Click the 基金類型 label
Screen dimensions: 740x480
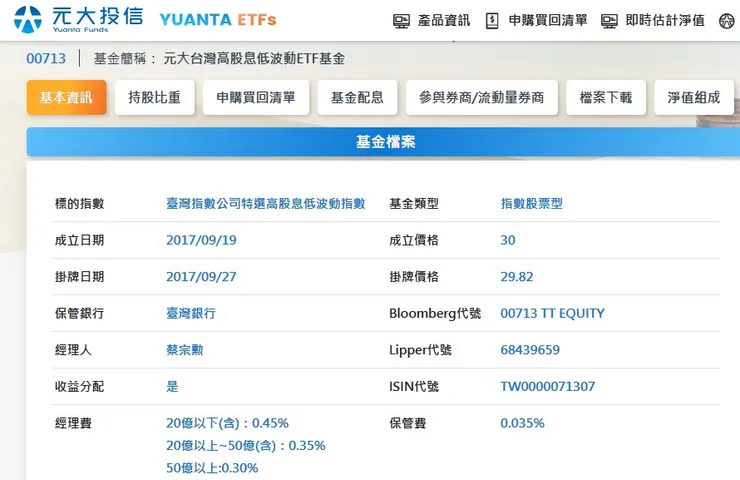coord(413,203)
